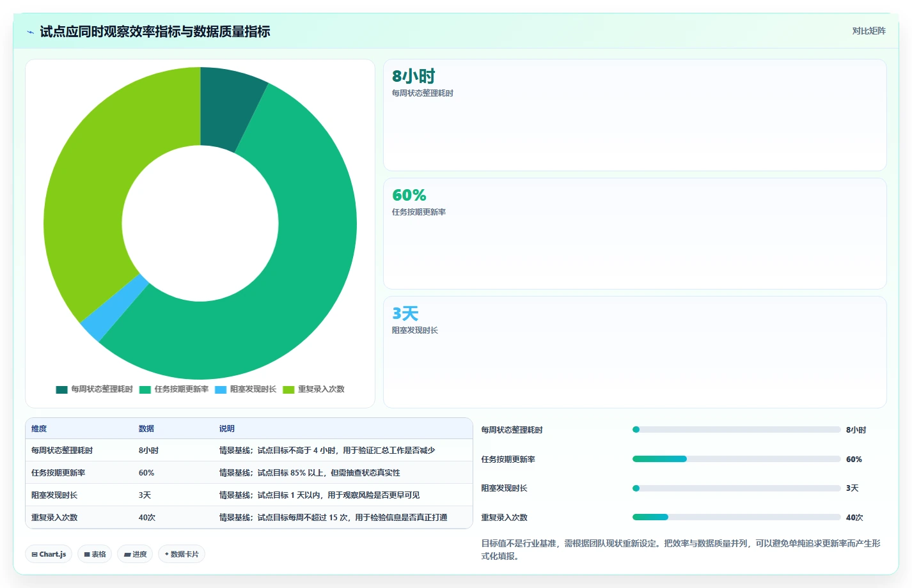The image size is (912, 588).
Task: Click the description mentioning 试点目标 85% 以上
Action: [310, 473]
